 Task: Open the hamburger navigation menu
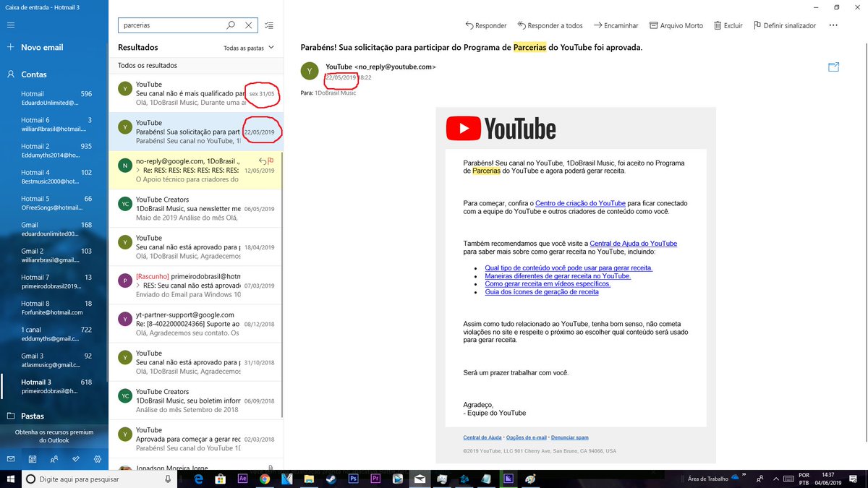click(x=11, y=25)
